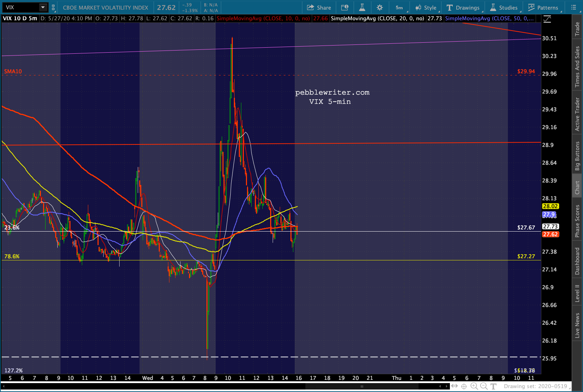The height and width of the screenshot is (392, 583).
Task: Open the 5m timeframe dropdown
Action: pos(399,7)
